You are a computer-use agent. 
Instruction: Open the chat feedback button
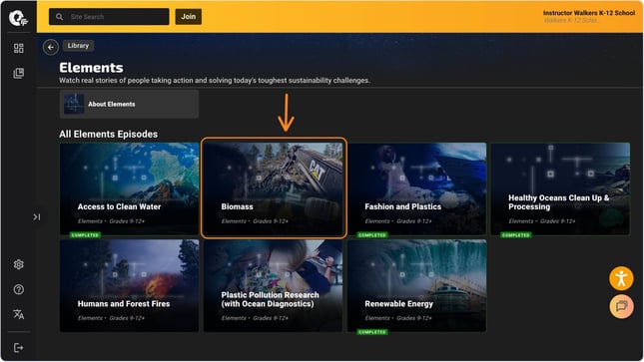[x=621, y=306]
